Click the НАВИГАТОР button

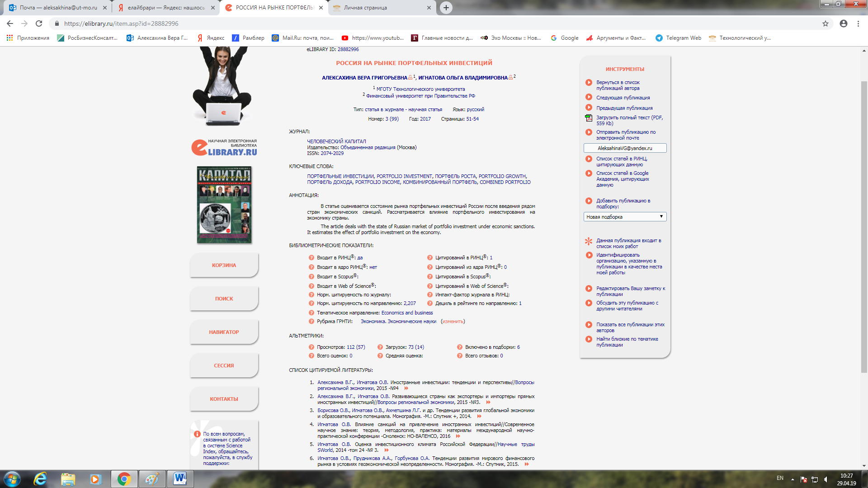click(224, 332)
